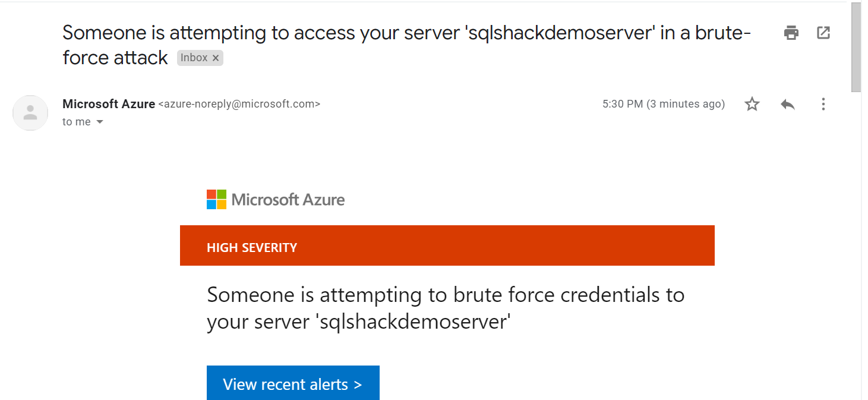Screen dimensions: 868x400
Task: Click the Microsoft Azure wordmark in the email body
Action: click(288, 200)
